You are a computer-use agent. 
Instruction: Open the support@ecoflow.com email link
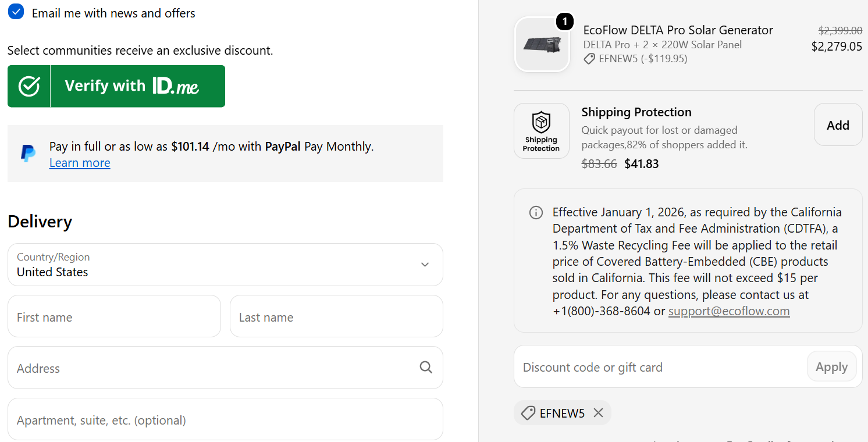click(x=729, y=311)
